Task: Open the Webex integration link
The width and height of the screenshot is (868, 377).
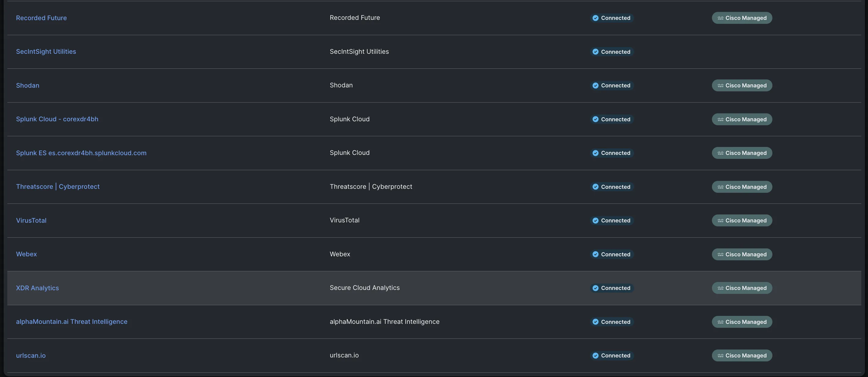Action: tap(26, 254)
